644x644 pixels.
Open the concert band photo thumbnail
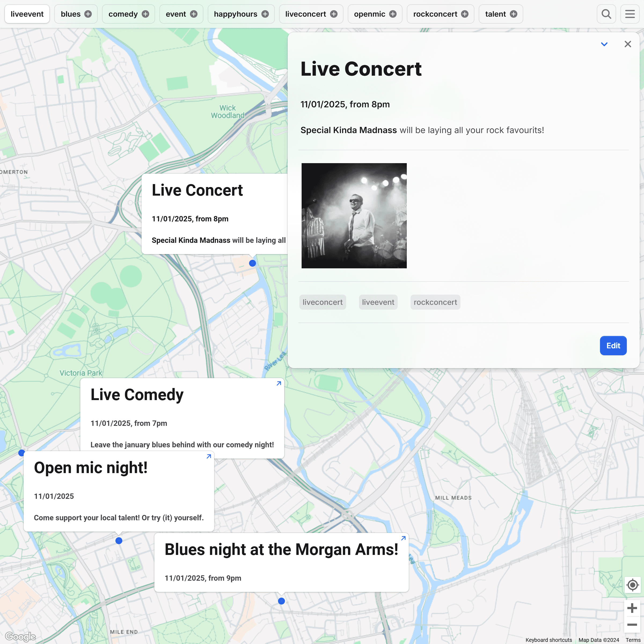(x=354, y=216)
